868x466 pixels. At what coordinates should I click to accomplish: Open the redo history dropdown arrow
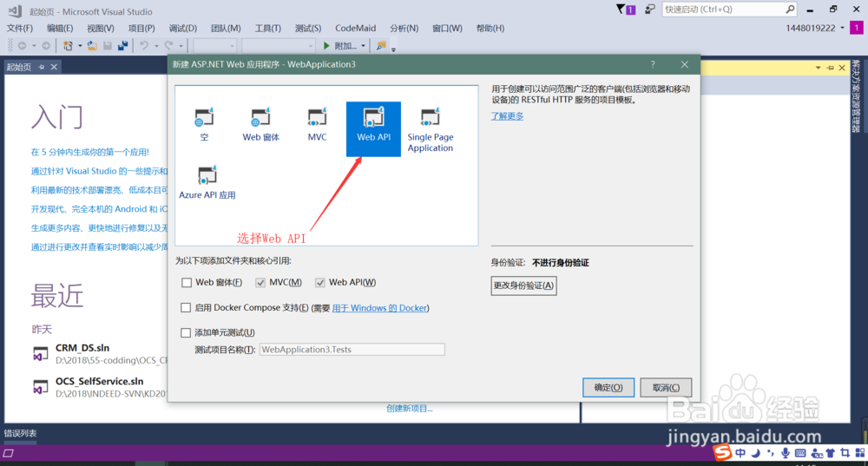click(181, 46)
